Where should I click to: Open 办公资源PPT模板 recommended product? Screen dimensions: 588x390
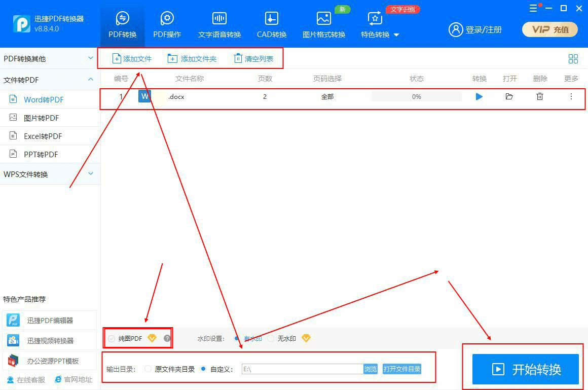[x=49, y=361]
